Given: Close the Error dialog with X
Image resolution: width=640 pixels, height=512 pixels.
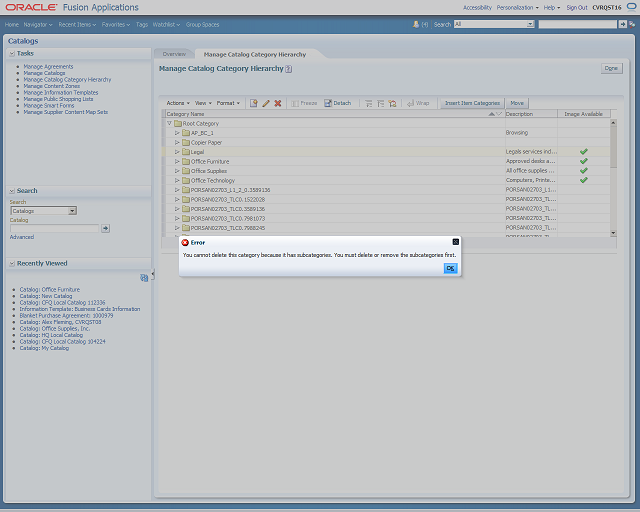Looking at the screenshot, I should 456,242.
